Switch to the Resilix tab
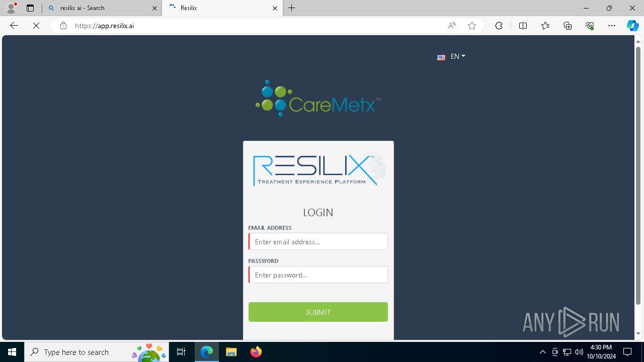 tap(222, 8)
